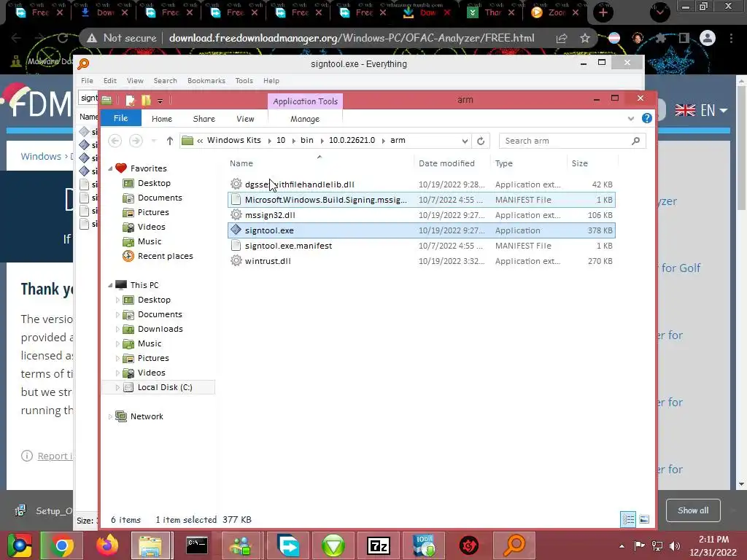Switch to Details view icon in status bar
This screenshot has width=747, height=560.
628,519
